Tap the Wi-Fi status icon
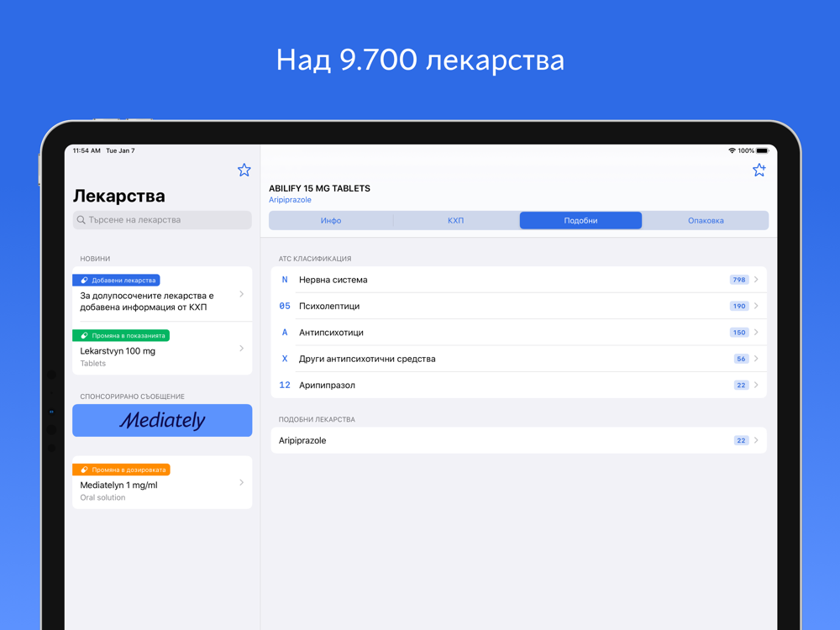The image size is (840, 630). click(732, 150)
